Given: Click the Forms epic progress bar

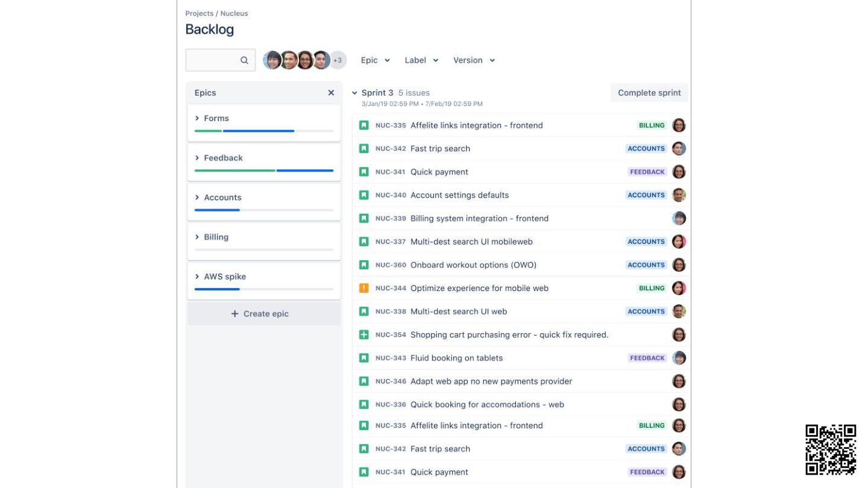Looking at the screenshot, I should 264,131.
